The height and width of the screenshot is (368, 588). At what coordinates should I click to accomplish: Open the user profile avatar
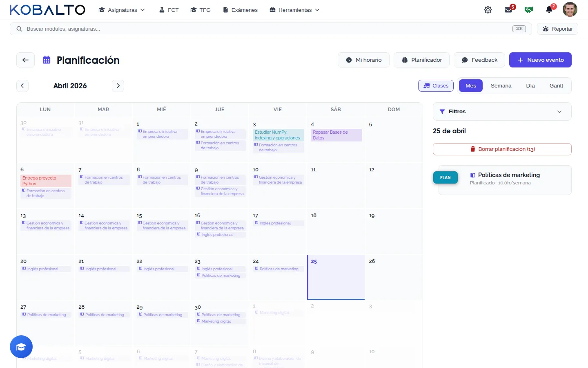coord(570,9)
